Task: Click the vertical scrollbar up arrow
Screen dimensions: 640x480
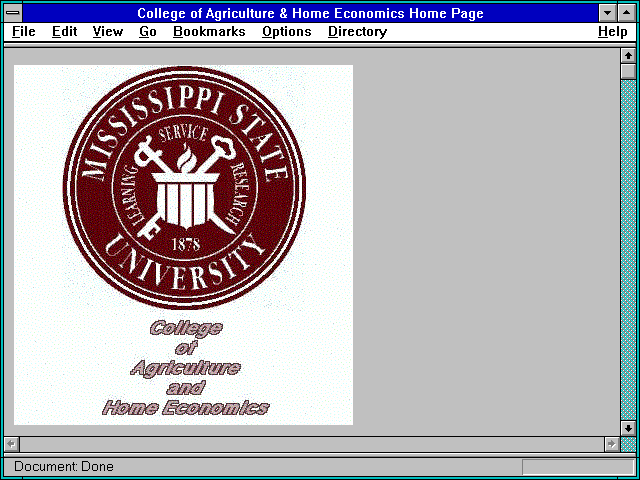Action: pos(628,56)
